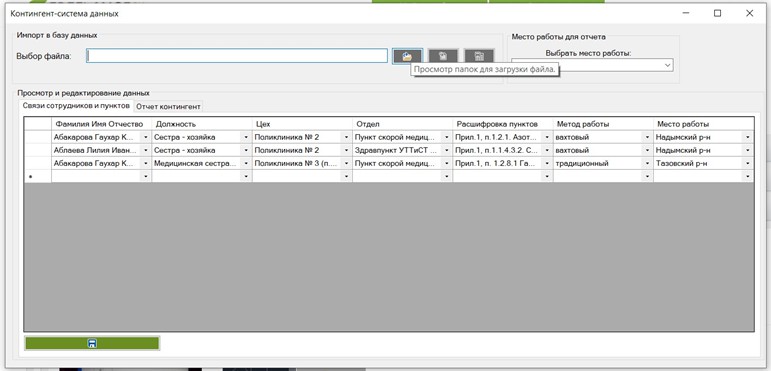Open dropdown arrow of Тазовский р-н cell
This screenshot has height=371, width=771.
748,163
